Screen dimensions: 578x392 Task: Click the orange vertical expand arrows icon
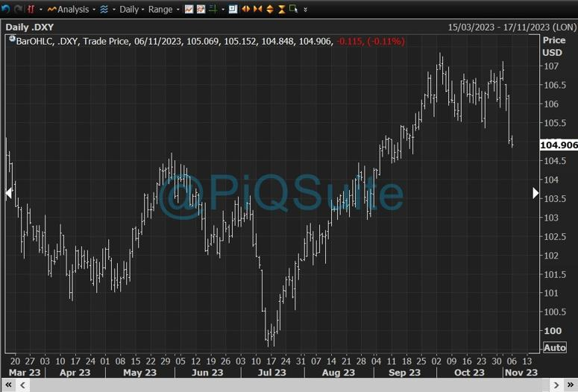coord(270,9)
